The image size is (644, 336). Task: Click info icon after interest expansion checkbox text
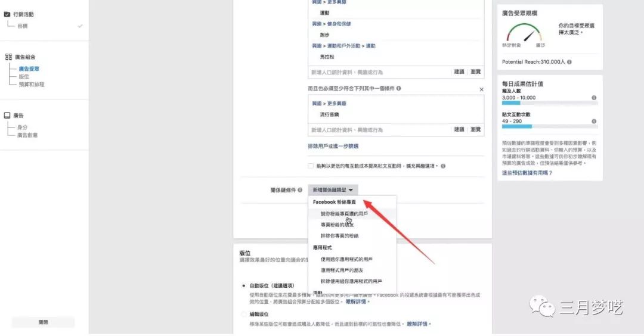pos(442,166)
